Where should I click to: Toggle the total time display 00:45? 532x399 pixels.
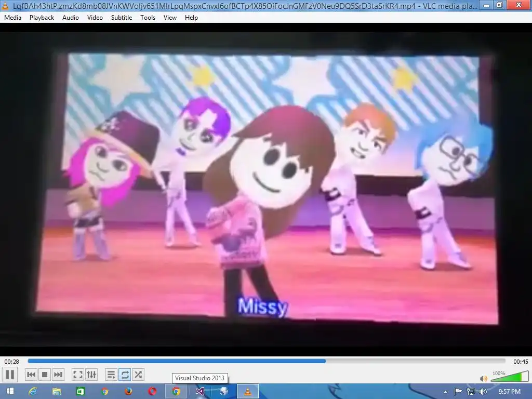[x=521, y=362]
